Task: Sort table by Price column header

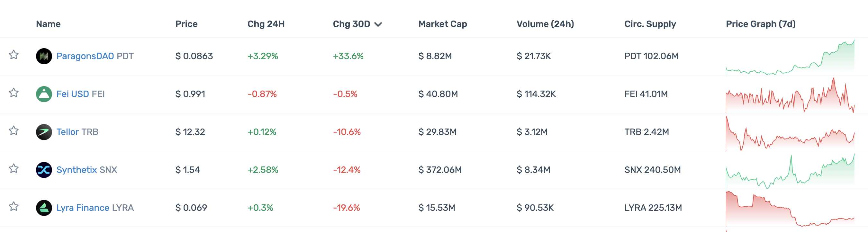Action: tap(186, 24)
